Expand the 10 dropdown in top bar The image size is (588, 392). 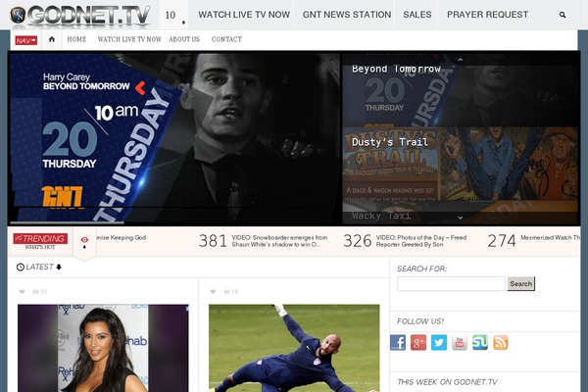[173, 15]
